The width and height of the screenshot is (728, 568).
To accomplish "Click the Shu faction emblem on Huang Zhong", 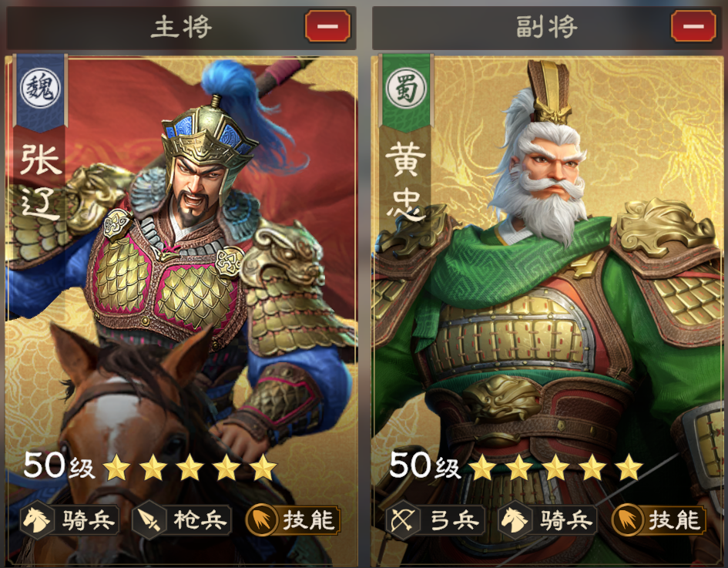I will 406,88.
